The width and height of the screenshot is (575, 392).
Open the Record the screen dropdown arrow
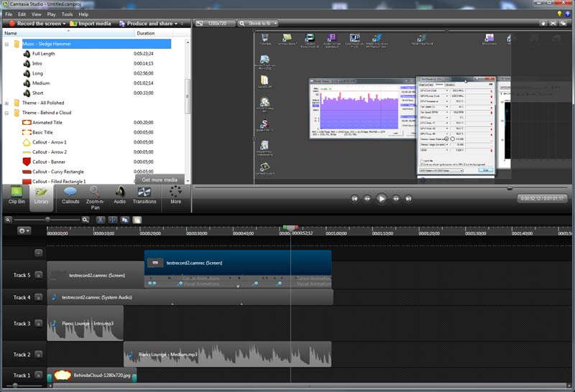(64, 24)
